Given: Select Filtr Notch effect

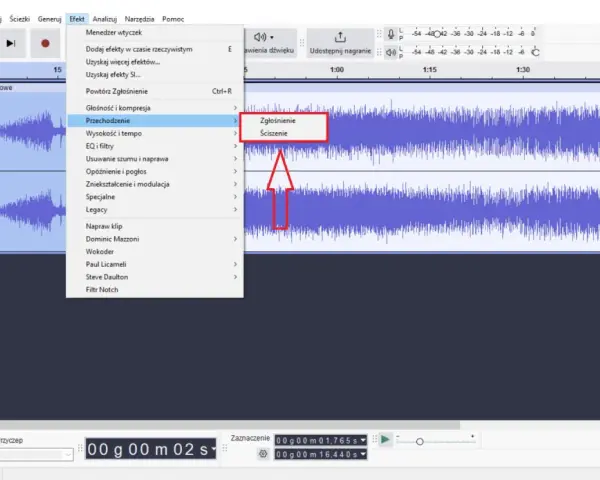Looking at the screenshot, I should click(x=155, y=290).
